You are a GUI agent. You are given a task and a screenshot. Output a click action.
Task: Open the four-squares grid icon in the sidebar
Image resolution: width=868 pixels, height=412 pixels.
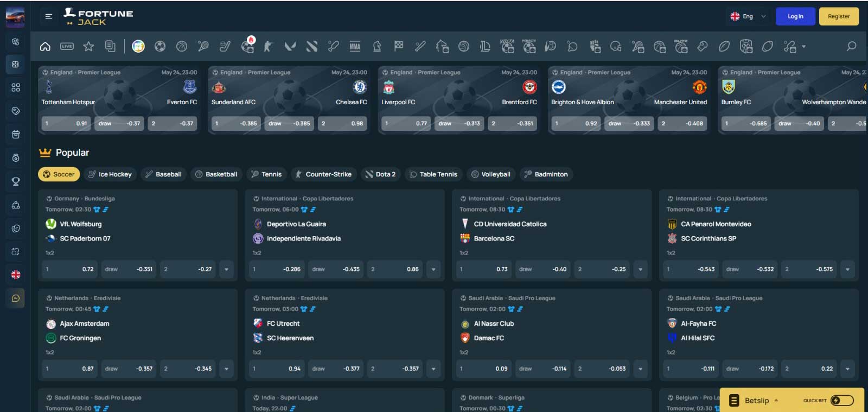tap(16, 87)
